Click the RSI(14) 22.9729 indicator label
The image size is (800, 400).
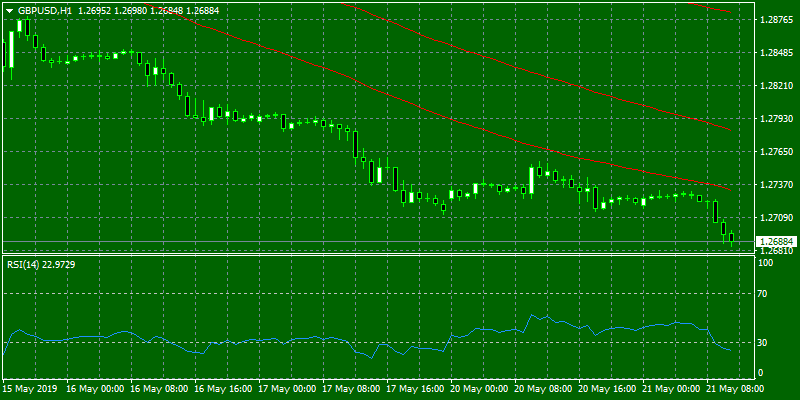[x=40, y=264]
